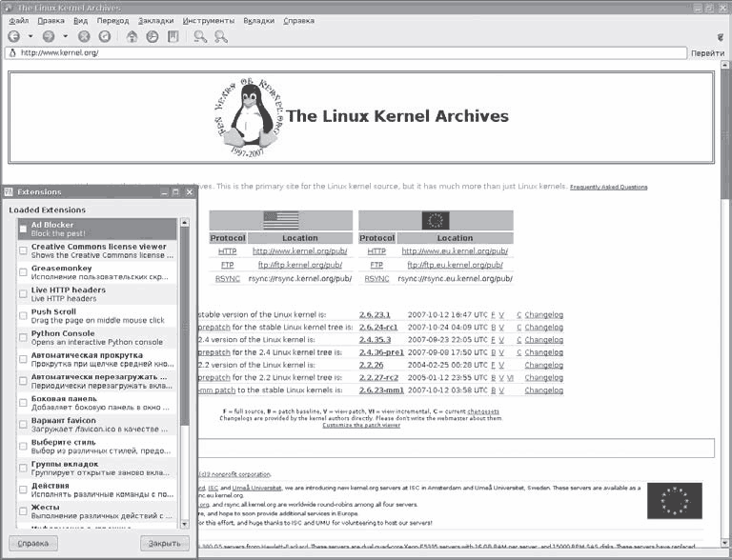Viewport: 732px width, 560px height.
Task: Click the first magnifier zoom icon
Action: click(200, 36)
